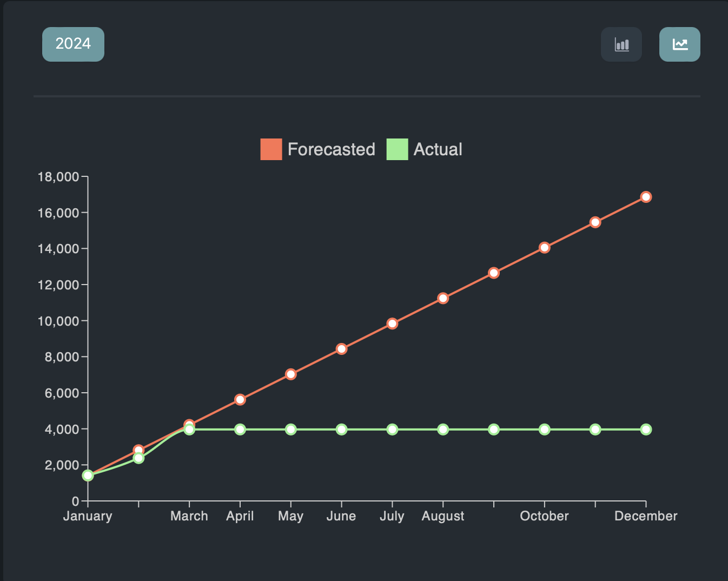Image resolution: width=728 pixels, height=581 pixels.
Task: Select the May Actual data point
Action: (x=291, y=430)
